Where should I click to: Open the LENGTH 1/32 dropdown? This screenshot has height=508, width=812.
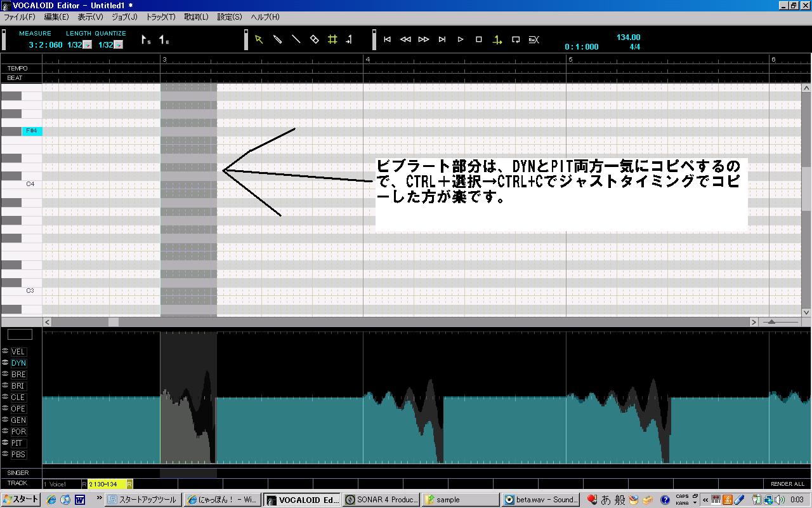click(88, 45)
